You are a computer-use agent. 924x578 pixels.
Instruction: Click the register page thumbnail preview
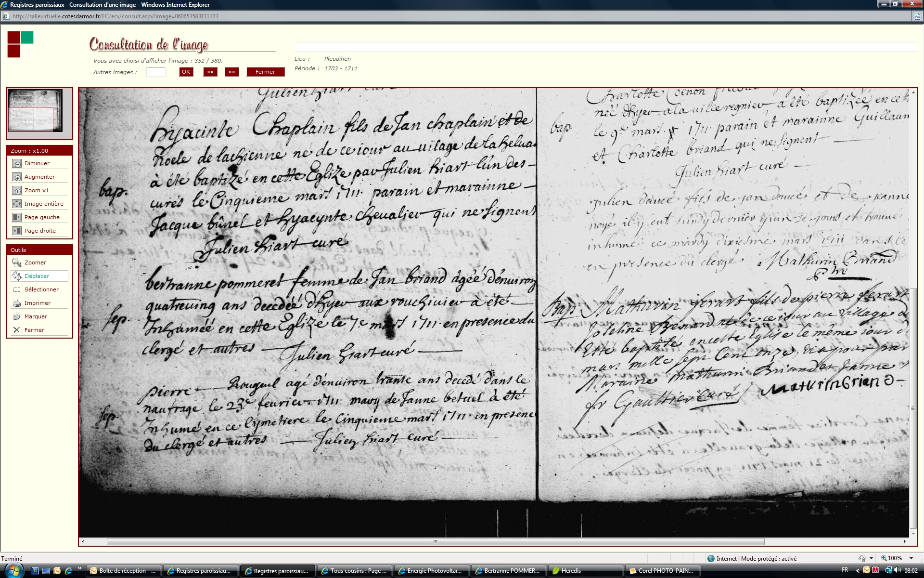(36, 111)
